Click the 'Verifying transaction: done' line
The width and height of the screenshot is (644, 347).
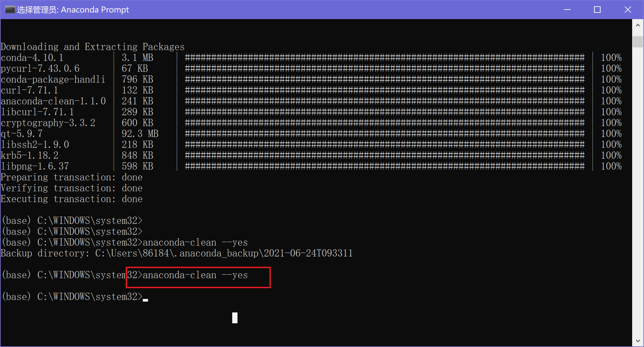click(x=72, y=188)
